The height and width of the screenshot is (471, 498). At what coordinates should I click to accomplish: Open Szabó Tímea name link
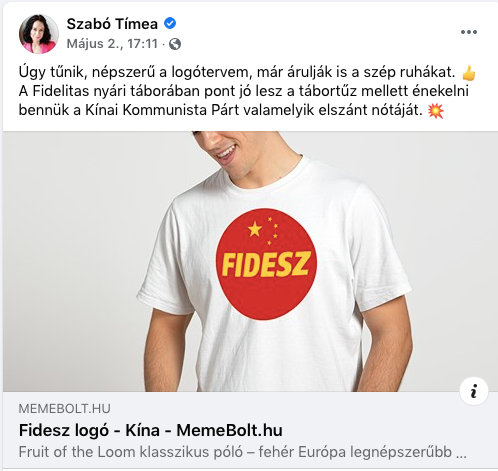(112, 24)
